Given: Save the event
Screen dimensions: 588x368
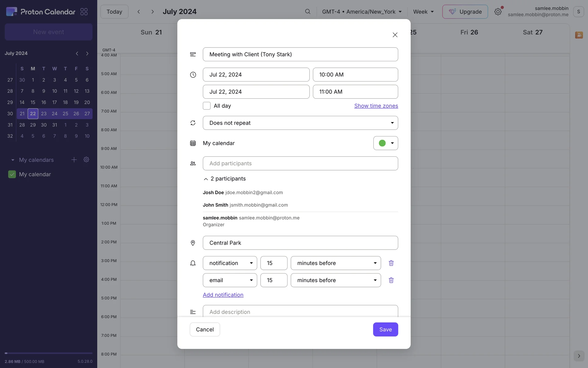Looking at the screenshot, I should coord(385,329).
